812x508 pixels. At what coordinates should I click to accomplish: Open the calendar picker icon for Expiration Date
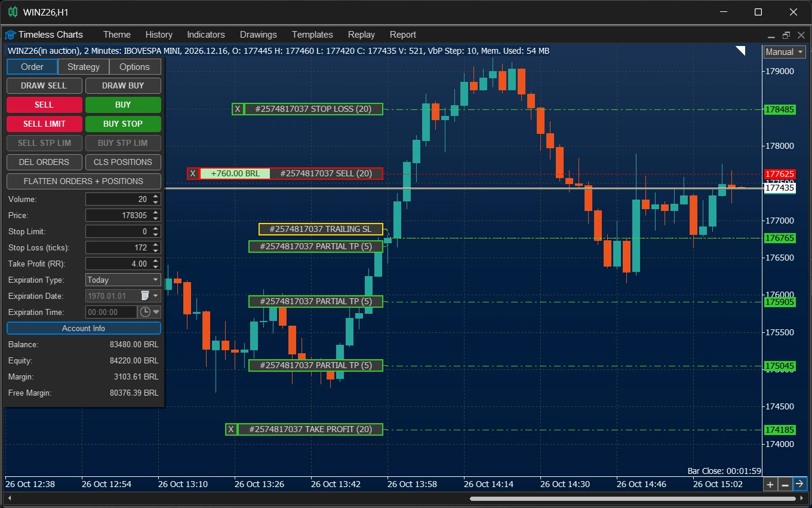click(x=144, y=296)
